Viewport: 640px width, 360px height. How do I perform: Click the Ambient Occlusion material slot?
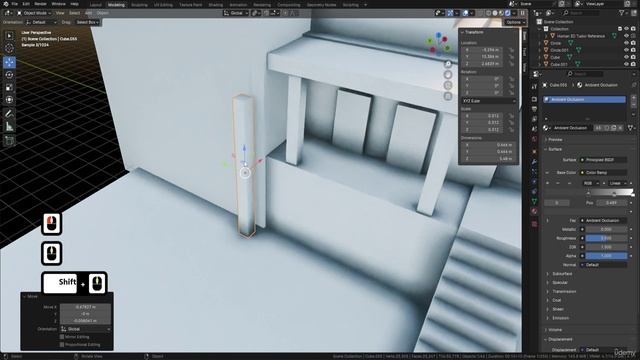[x=584, y=100]
